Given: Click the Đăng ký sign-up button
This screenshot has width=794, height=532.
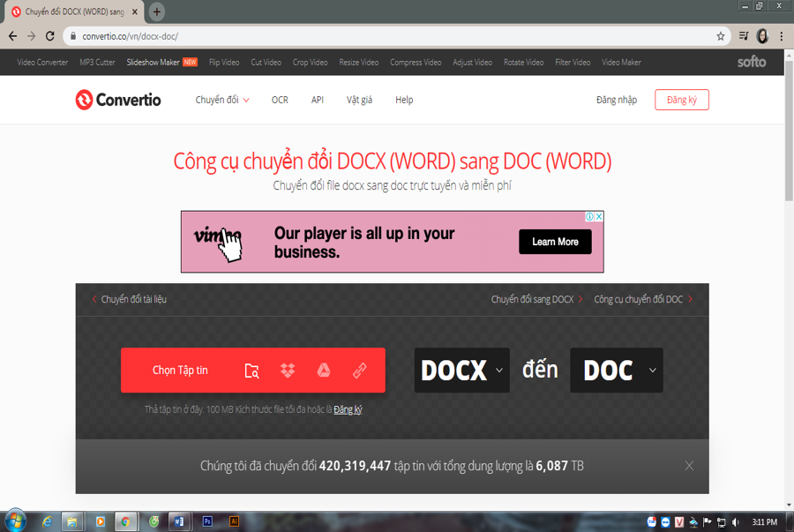Looking at the screenshot, I should click(682, 100).
